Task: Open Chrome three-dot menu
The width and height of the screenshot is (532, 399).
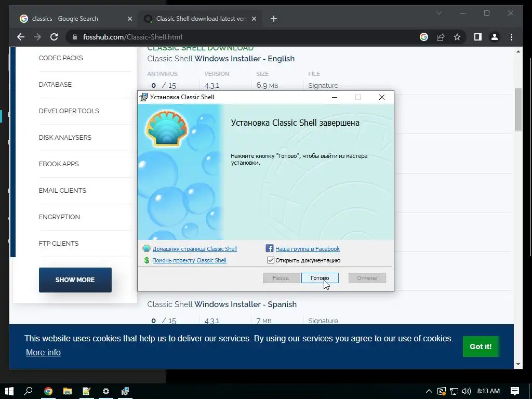Action: tap(511, 37)
